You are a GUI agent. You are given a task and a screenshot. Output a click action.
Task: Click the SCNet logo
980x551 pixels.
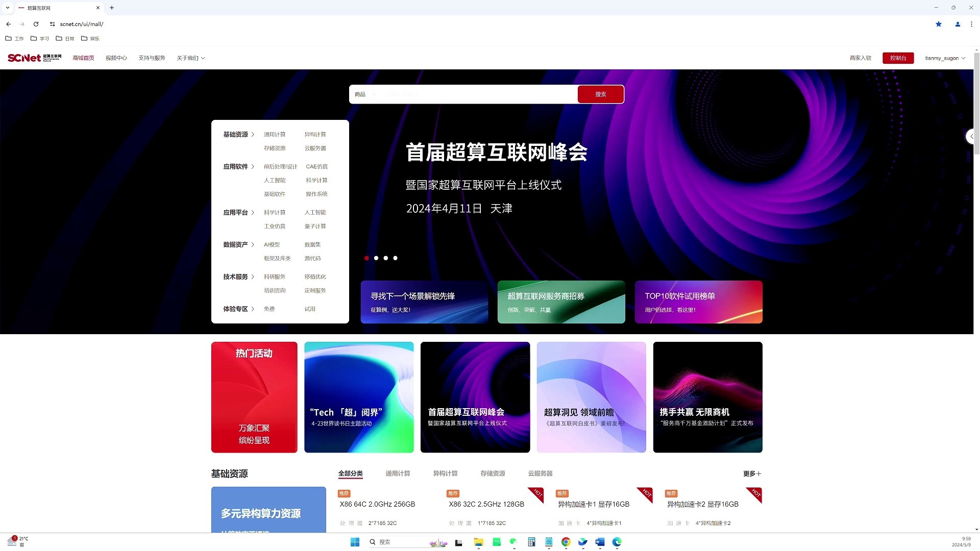pos(34,58)
